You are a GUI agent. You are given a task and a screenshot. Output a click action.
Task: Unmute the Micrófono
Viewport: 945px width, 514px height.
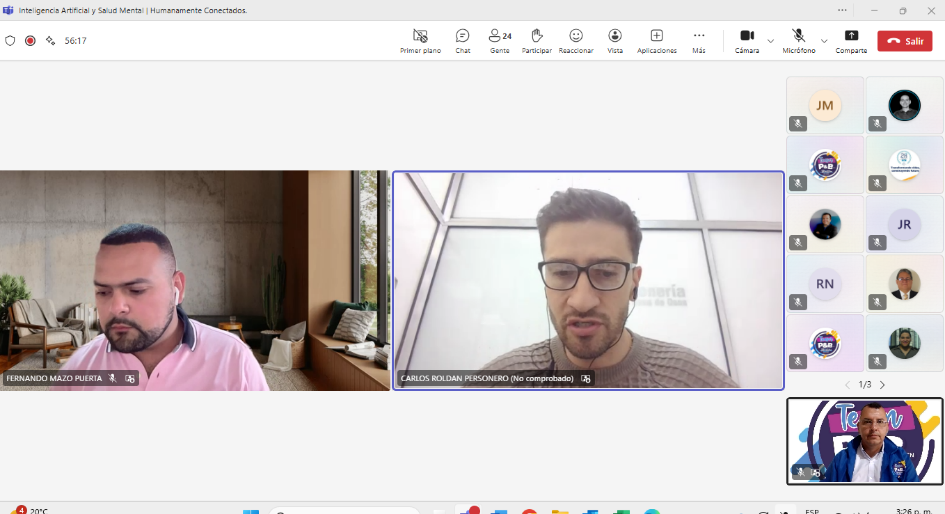(x=798, y=40)
